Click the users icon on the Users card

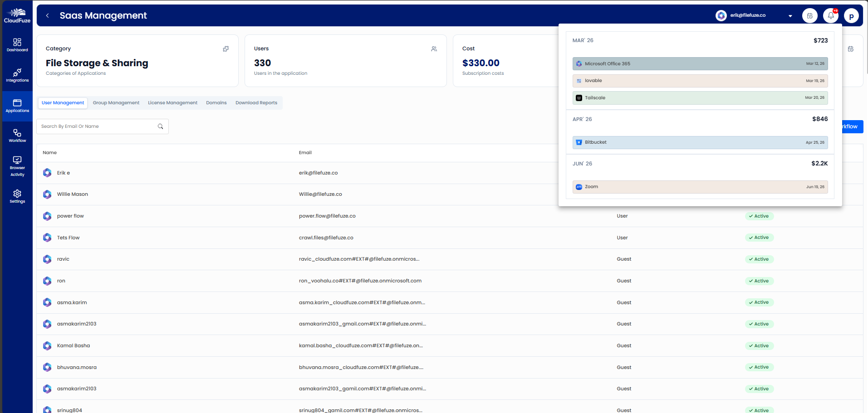click(434, 49)
